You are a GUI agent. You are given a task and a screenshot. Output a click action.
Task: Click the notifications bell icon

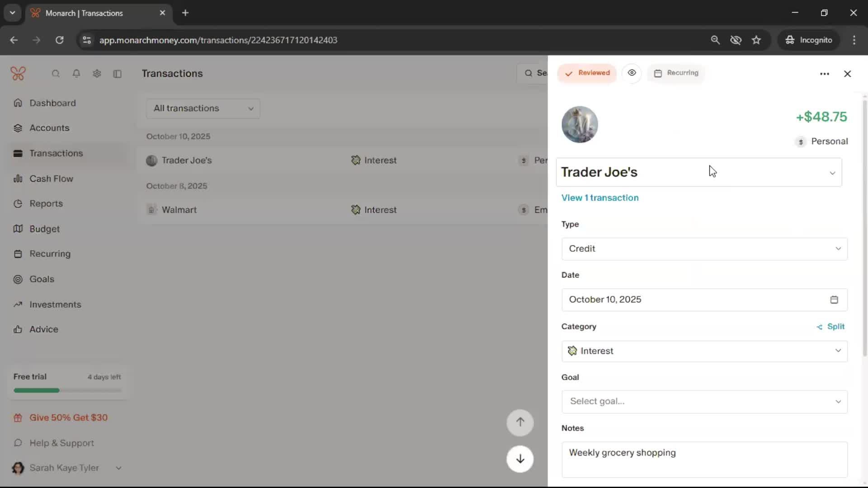pyautogui.click(x=76, y=74)
